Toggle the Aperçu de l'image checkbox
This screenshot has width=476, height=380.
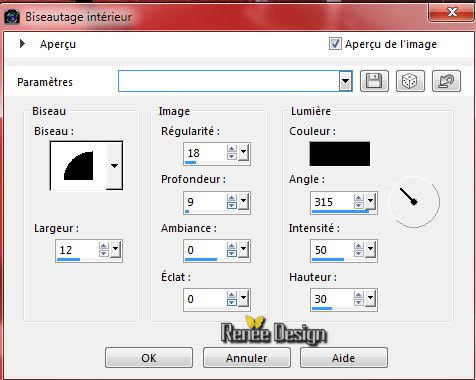(x=335, y=44)
